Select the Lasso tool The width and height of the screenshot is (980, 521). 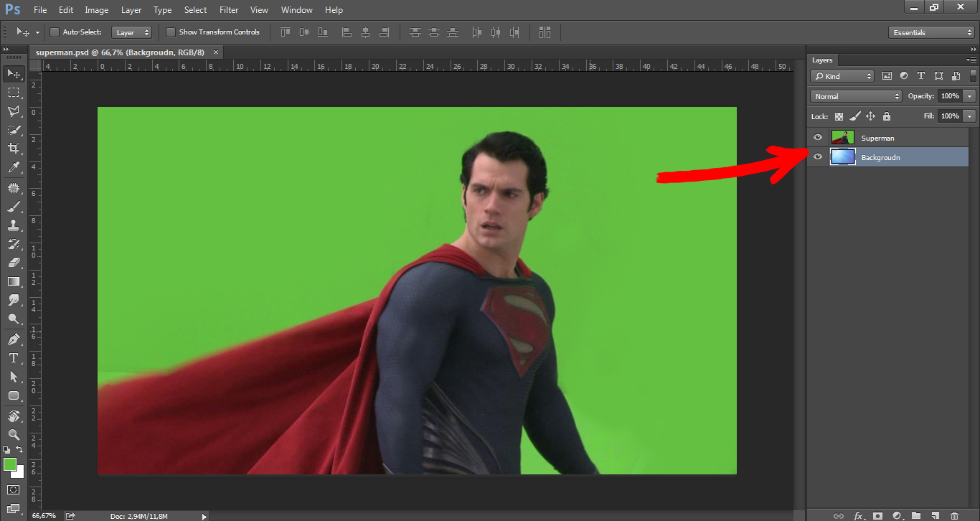point(14,111)
